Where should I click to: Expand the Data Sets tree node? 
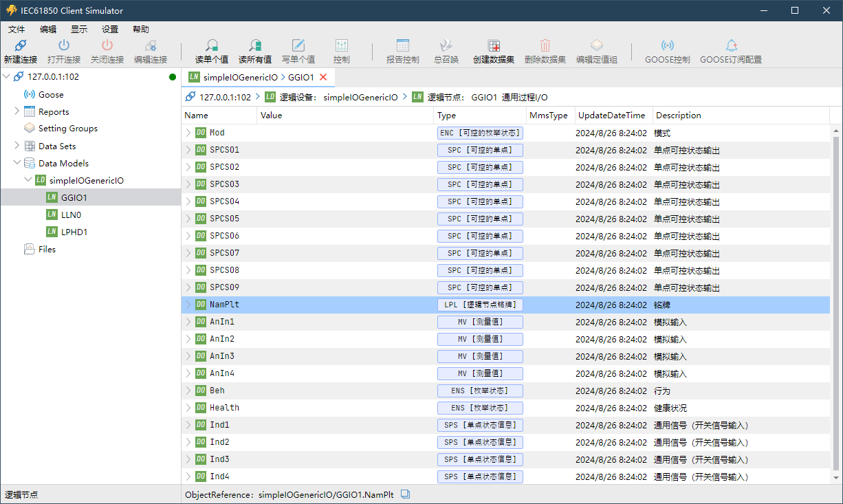pos(17,146)
